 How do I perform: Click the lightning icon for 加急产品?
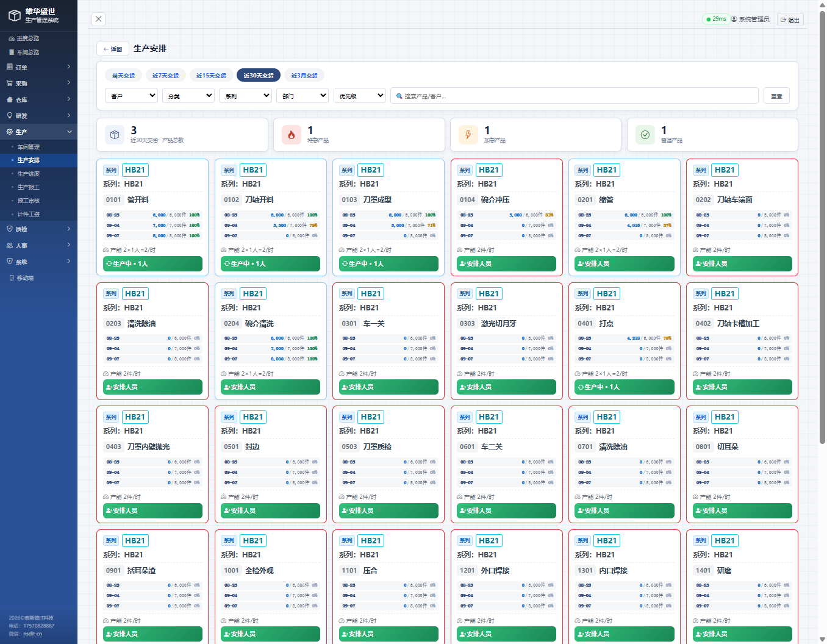[468, 135]
